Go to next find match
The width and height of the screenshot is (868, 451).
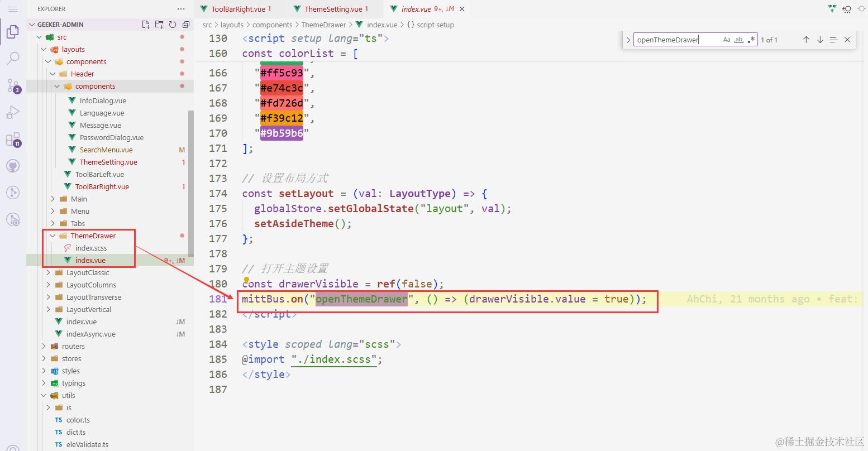820,40
